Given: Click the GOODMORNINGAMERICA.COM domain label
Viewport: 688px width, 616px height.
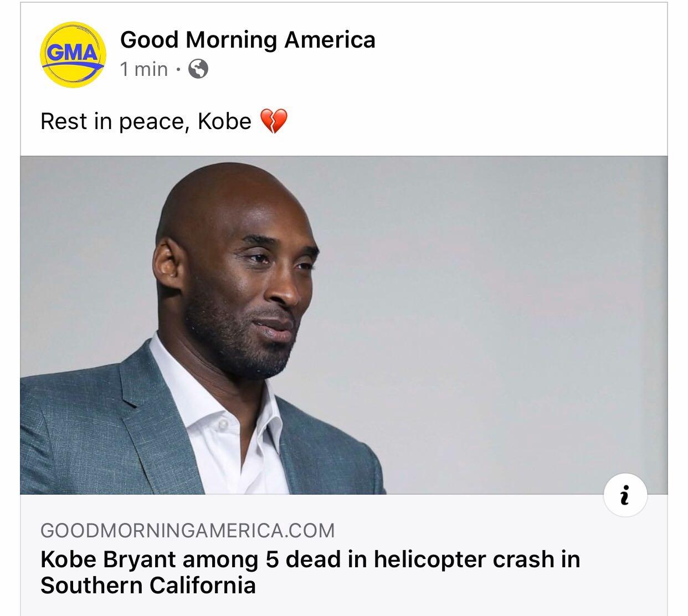Looking at the screenshot, I should 187,530.
